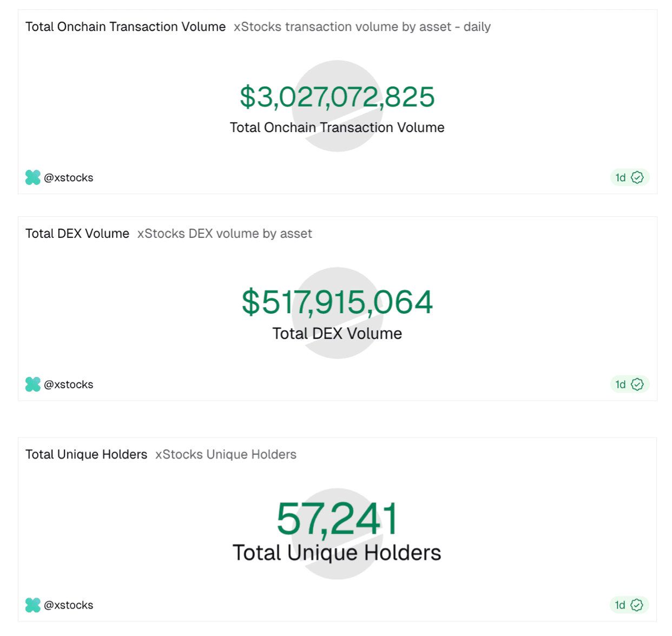The width and height of the screenshot is (672, 636).
Task: Open @xstocks profile link under Total Unique Holders
Action: tap(69, 605)
